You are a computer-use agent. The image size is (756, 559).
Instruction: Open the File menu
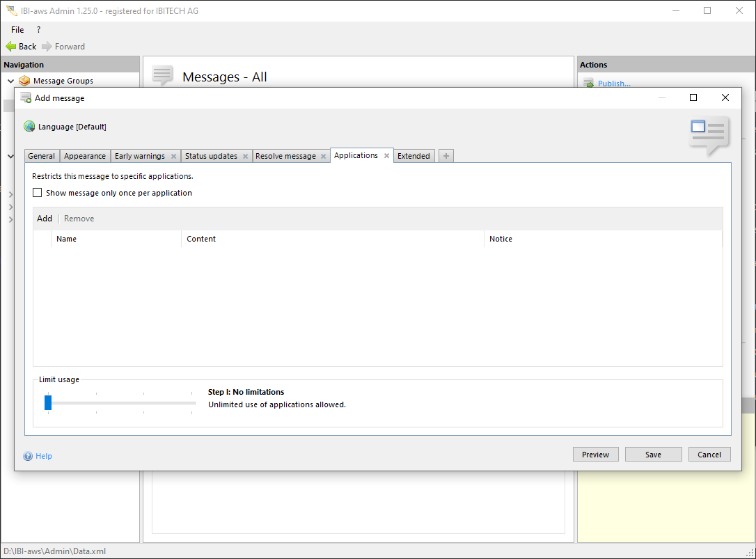tap(17, 30)
